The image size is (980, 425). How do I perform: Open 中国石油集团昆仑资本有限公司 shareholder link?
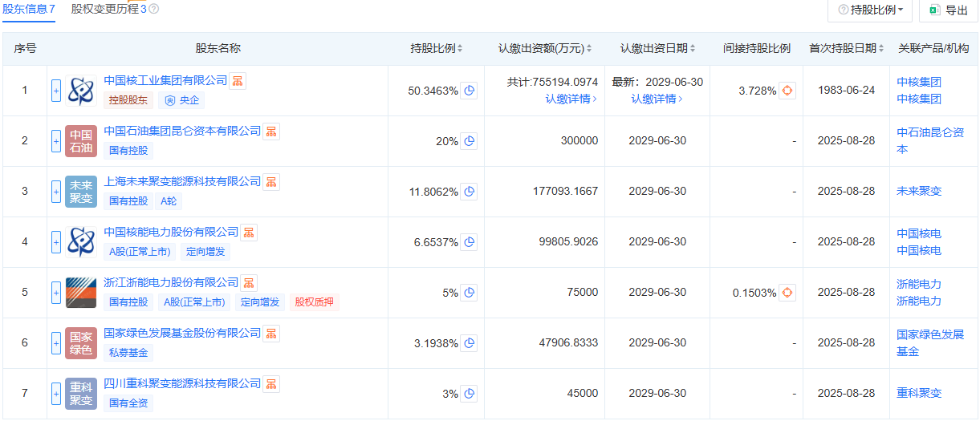point(182,131)
